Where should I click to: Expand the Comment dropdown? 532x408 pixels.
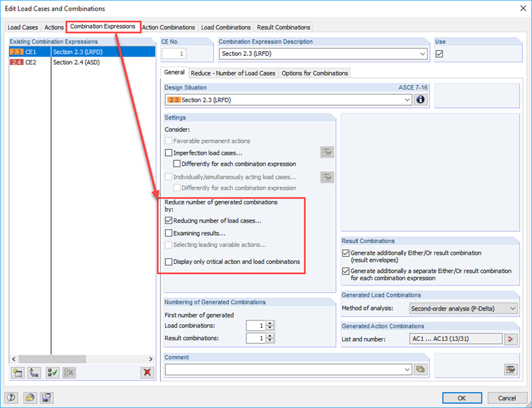click(x=407, y=370)
